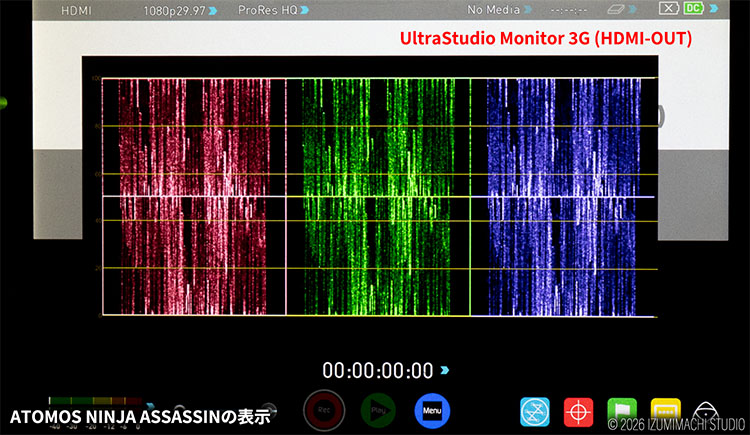Image resolution: width=750 pixels, height=435 pixels.
Task: Open the ProRes HQ codec selector
Action: (273, 10)
